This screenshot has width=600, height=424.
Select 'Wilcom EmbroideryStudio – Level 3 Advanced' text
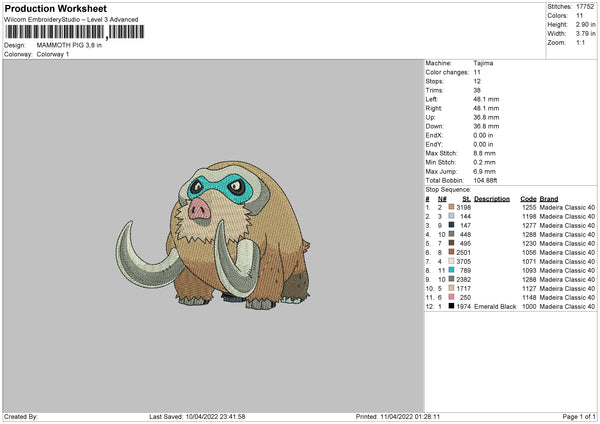coord(71,20)
